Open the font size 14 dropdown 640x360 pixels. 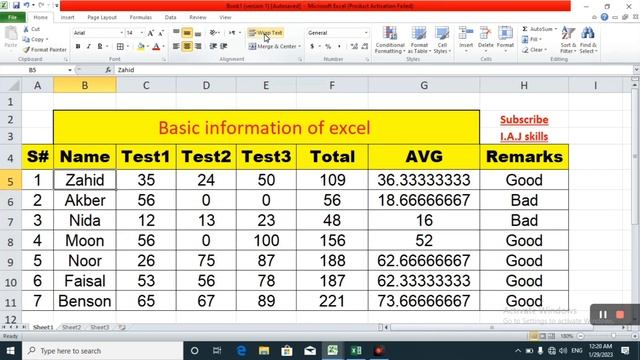click(142, 33)
